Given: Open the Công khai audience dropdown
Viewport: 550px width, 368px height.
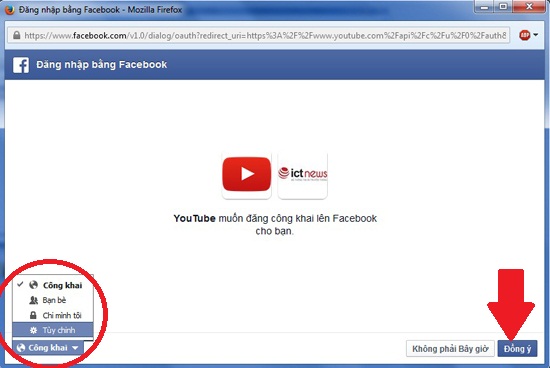Looking at the screenshot, I should tap(48, 348).
